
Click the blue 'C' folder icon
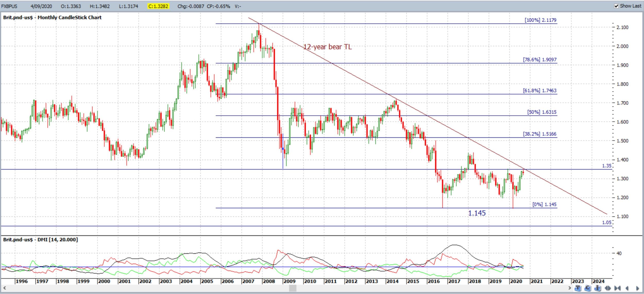tap(588, 288)
